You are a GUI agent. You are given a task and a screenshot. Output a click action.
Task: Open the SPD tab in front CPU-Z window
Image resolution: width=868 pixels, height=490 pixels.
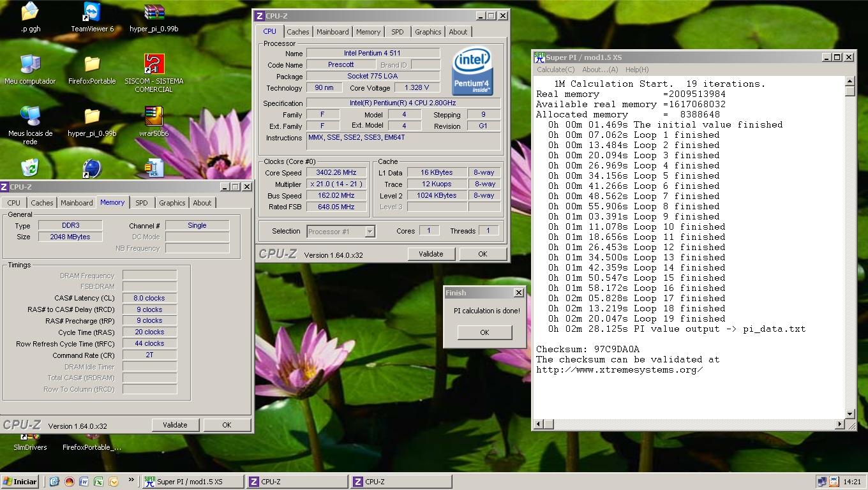coord(397,32)
